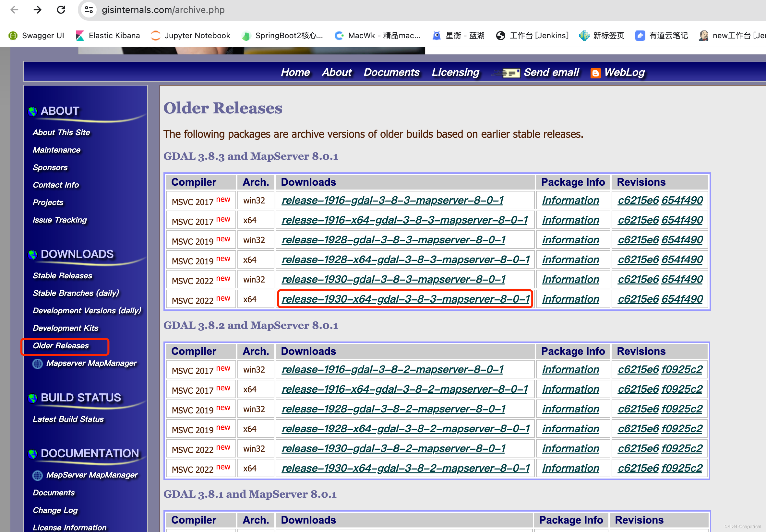Go to Home in the top menu
The height and width of the screenshot is (532, 766).
click(x=295, y=72)
